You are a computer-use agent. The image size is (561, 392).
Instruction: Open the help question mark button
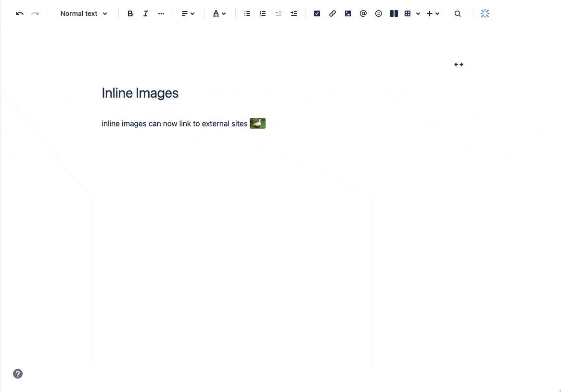click(x=18, y=374)
